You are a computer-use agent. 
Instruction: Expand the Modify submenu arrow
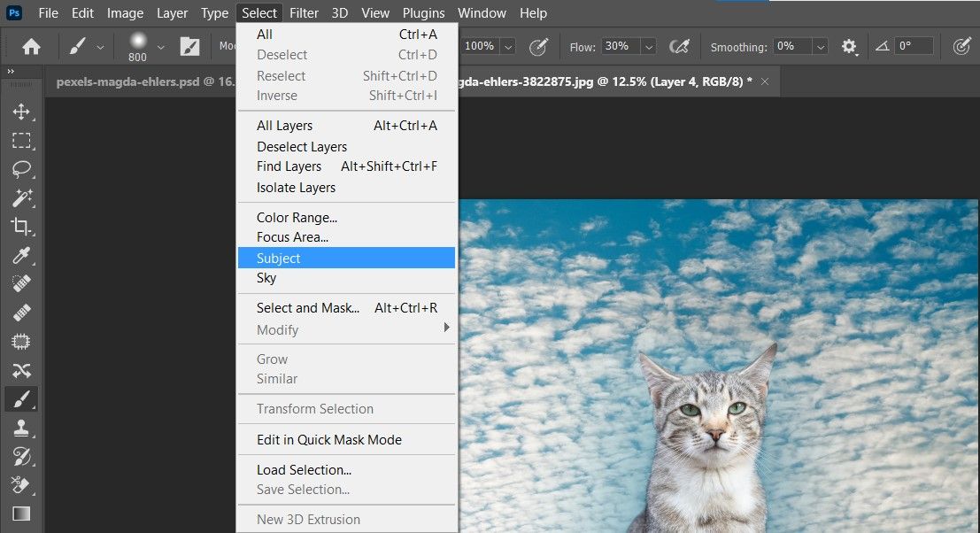[446, 328]
